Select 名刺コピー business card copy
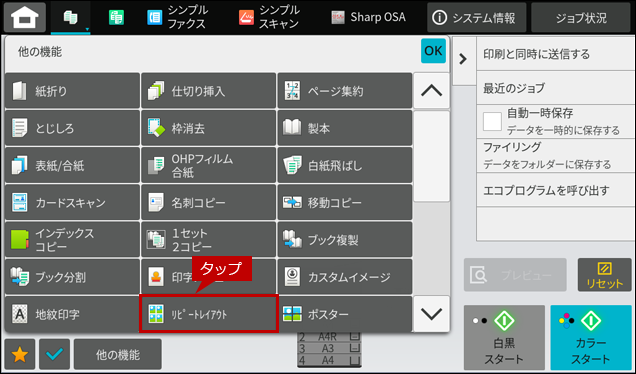Viewport: 636px width, 374px height. click(208, 202)
